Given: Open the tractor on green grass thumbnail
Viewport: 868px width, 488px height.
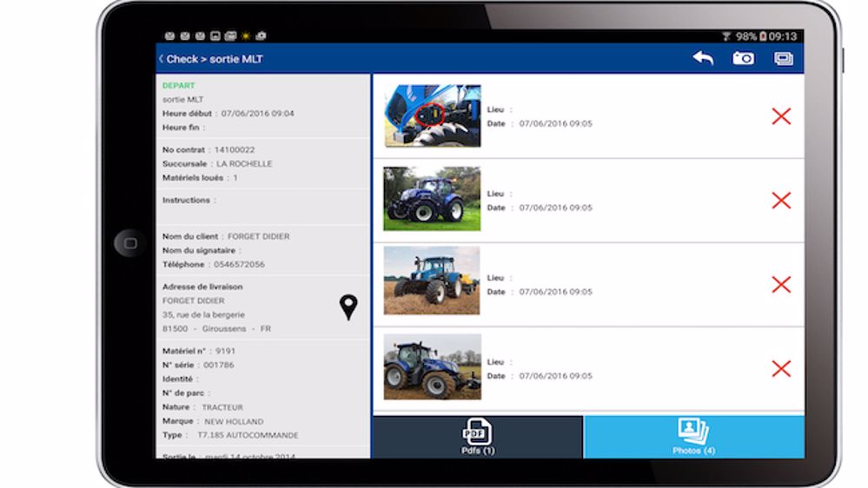Looking at the screenshot, I should click(433, 199).
